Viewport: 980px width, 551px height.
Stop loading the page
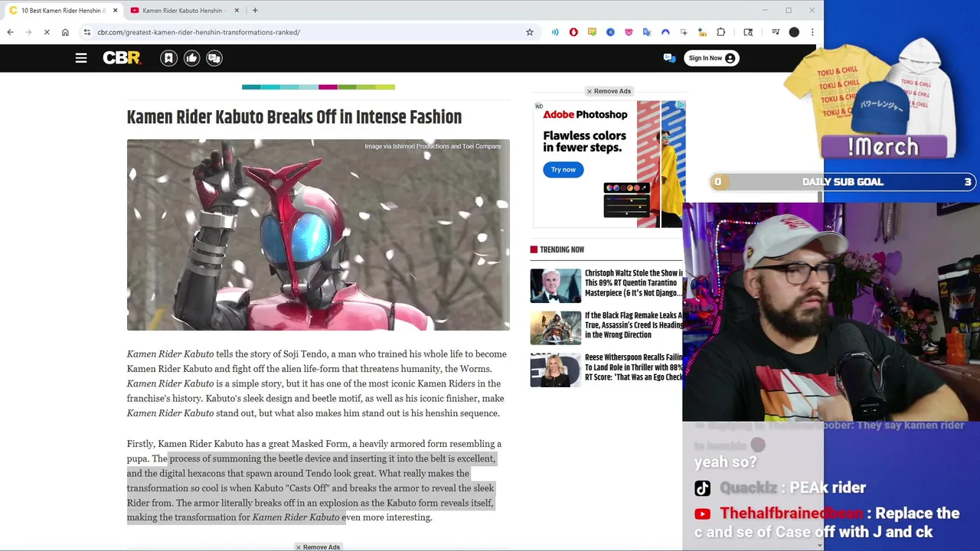click(x=47, y=32)
